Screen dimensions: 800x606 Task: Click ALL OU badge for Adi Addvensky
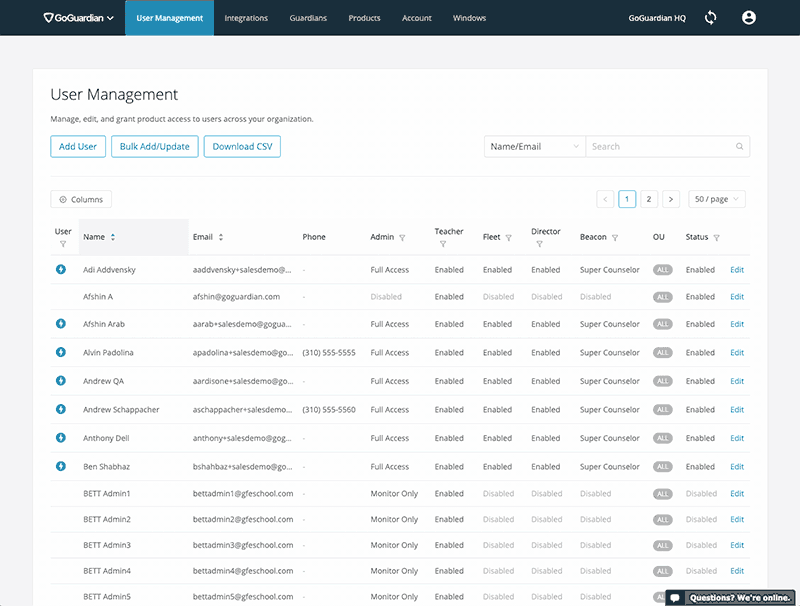tap(662, 270)
